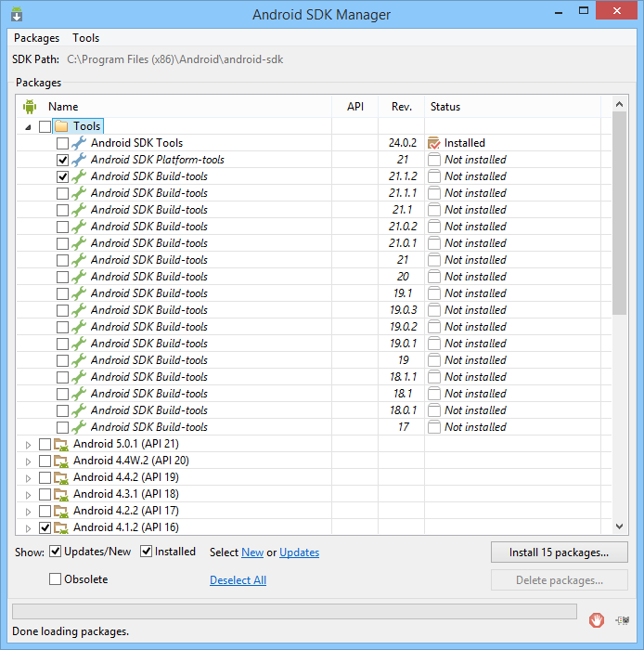Check Build-tools 21.1 checkbox
Viewport: 644px width, 650px height.
point(62,210)
